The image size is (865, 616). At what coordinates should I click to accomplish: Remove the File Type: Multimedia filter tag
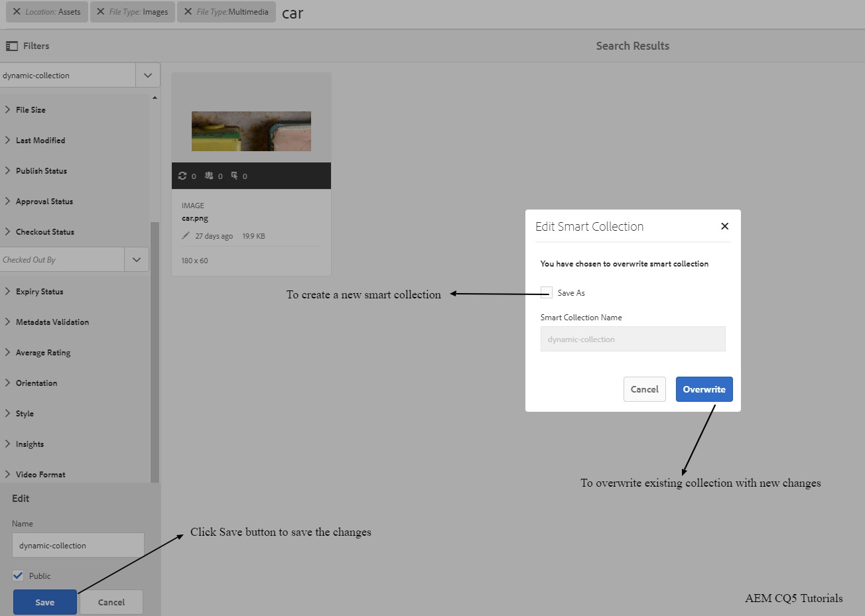(x=188, y=12)
